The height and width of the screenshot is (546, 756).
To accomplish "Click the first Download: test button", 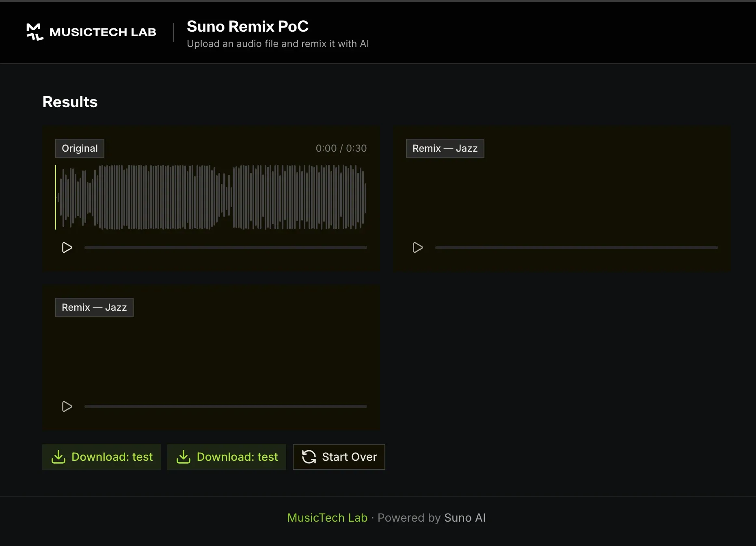I will coord(101,457).
